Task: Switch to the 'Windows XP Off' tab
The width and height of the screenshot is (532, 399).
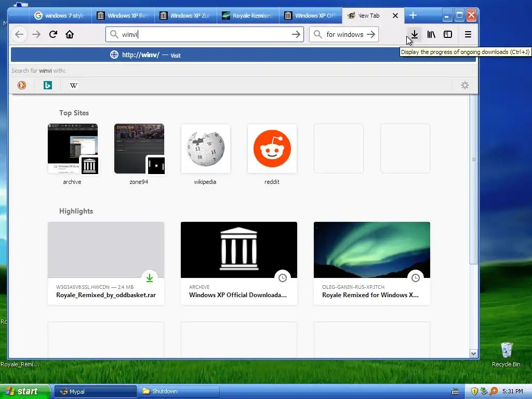Action: coord(311,16)
